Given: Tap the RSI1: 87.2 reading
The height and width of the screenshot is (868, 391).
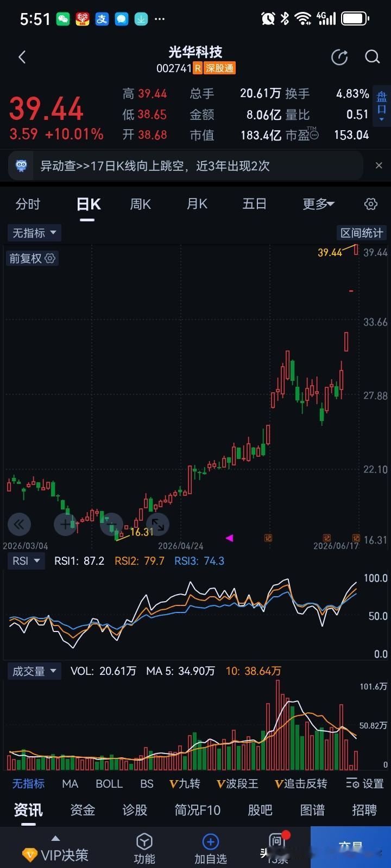Looking at the screenshot, I should click(x=79, y=561).
